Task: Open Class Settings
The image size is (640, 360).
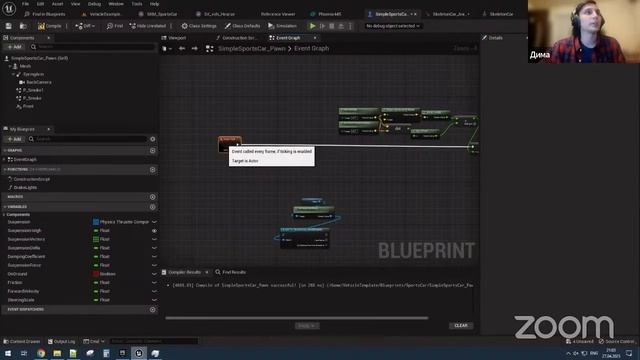Action: 199,26
